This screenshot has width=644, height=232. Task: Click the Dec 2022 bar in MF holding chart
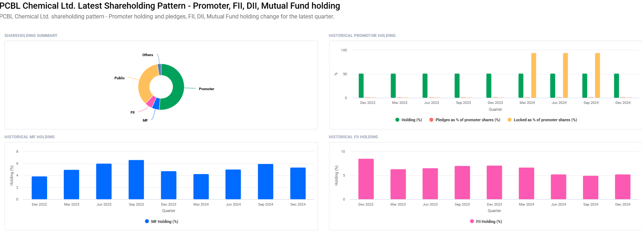[x=39, y=188]
